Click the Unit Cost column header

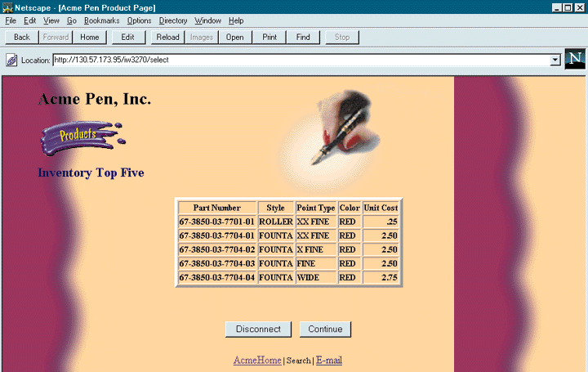(381, 208)
